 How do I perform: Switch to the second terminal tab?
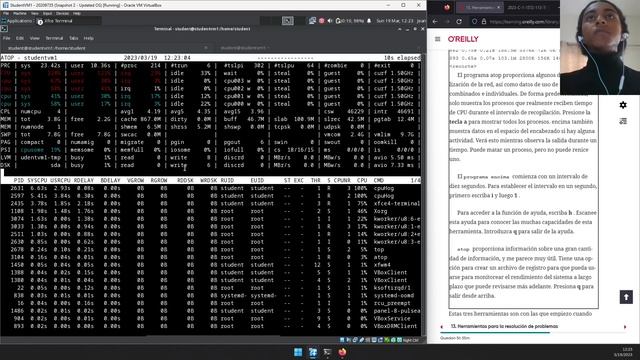pos(244,48)
